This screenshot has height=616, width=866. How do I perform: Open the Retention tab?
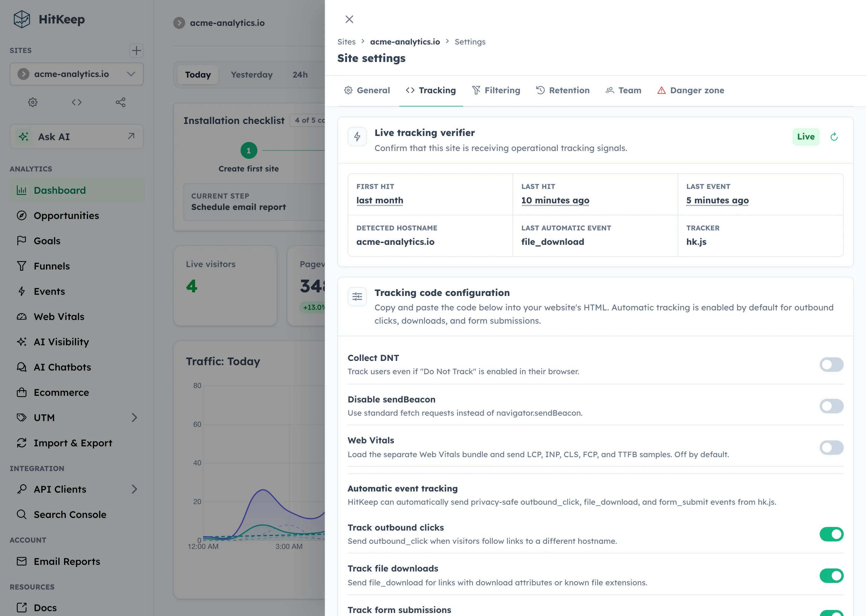(563, 90)
